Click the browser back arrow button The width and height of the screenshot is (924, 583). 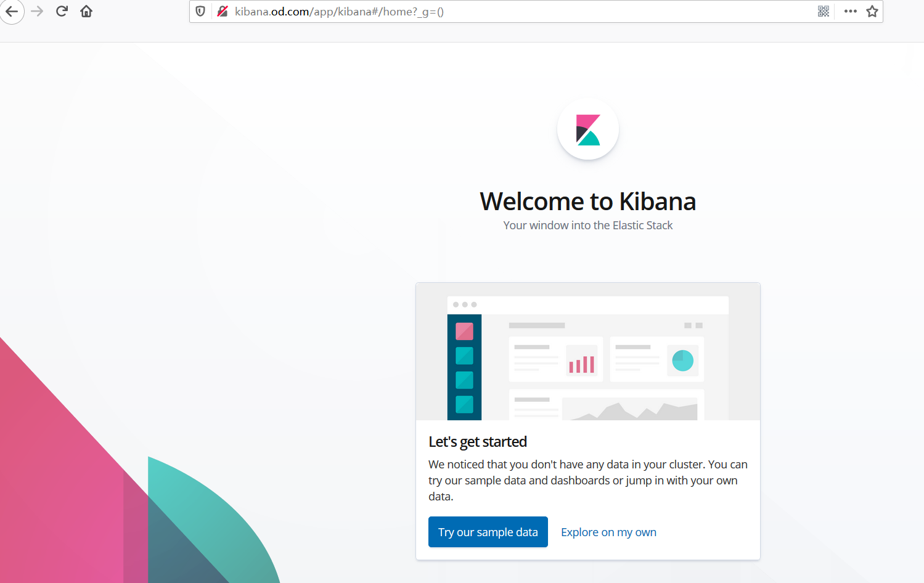coord(11,11)
